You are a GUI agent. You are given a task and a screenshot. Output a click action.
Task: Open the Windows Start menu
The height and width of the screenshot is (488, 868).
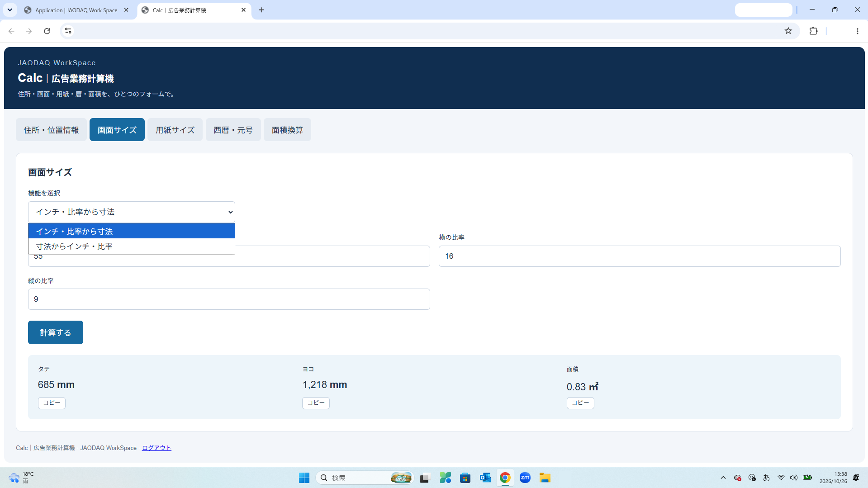point(304,478)
